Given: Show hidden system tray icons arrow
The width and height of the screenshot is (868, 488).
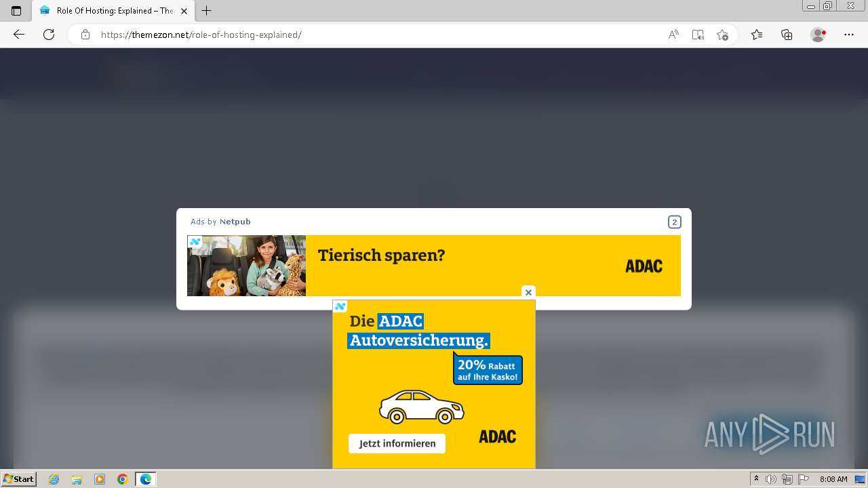Looking at the screenshot, I should pos(756,479).
